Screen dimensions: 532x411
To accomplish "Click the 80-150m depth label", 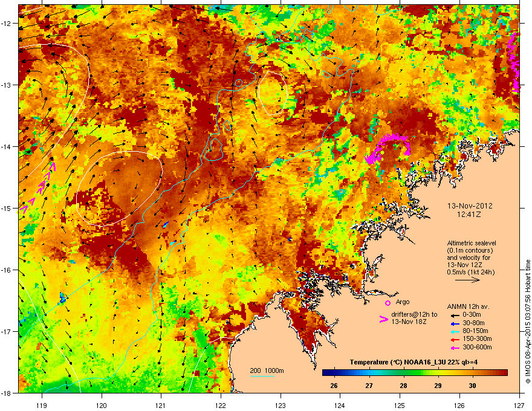I will point(475,331).
